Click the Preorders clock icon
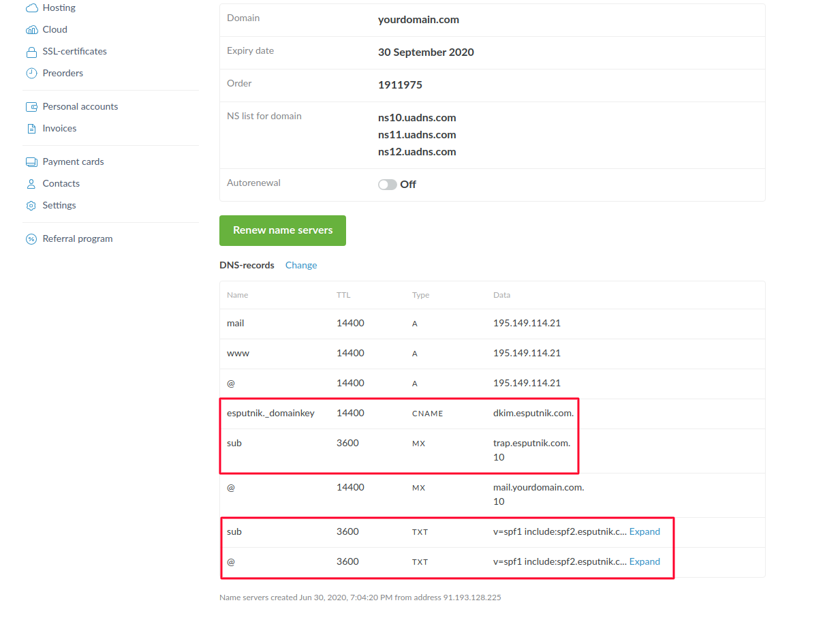The image size is (840, 637). click(31, 73)
